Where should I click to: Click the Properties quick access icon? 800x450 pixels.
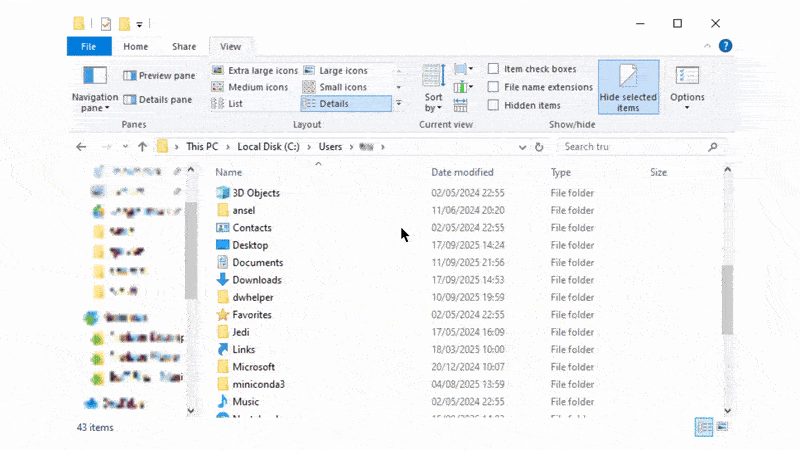click(106, 24)
